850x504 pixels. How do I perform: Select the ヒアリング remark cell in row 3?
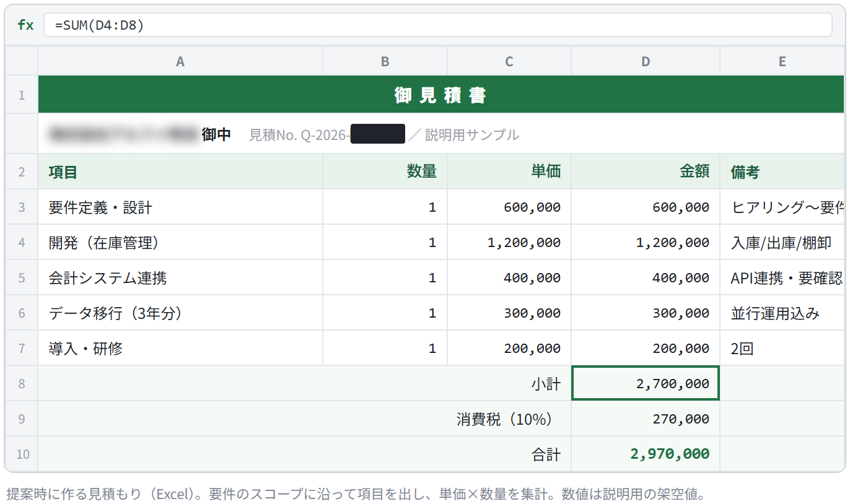(x=782, y=207)
